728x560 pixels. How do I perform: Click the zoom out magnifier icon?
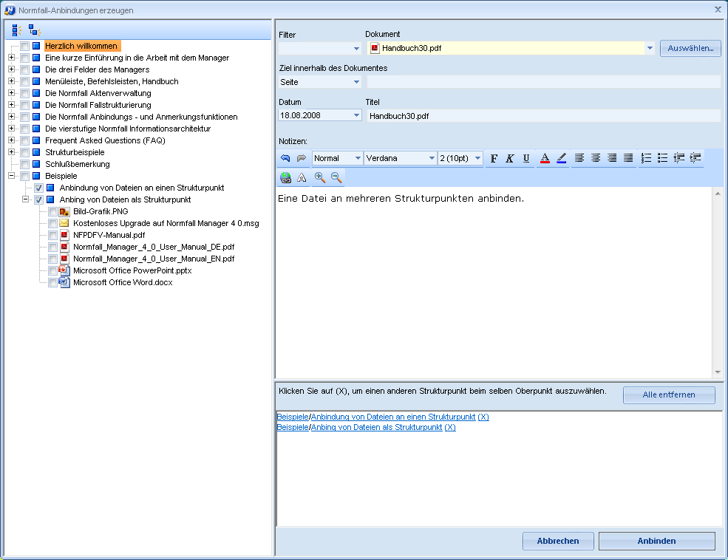[x=336, y=177]
